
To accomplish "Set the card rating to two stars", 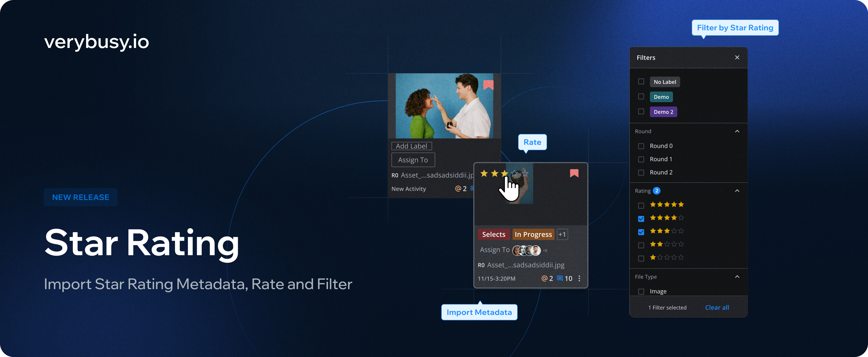I will click(494, 174).
